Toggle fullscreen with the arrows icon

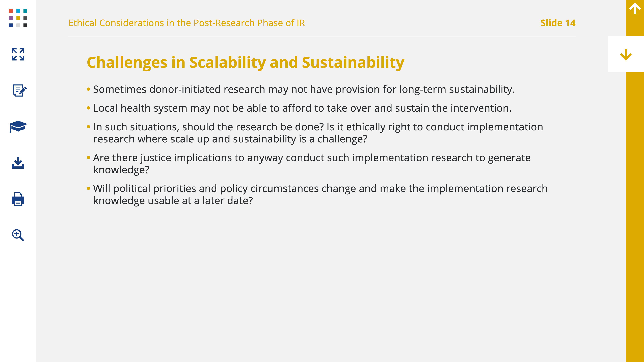tap(18, 54)
